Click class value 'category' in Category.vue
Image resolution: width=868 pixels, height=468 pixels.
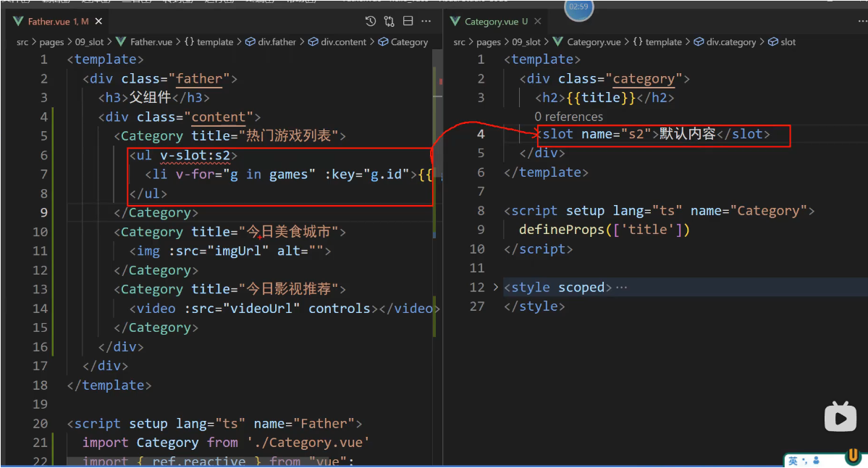pos(644,79)
